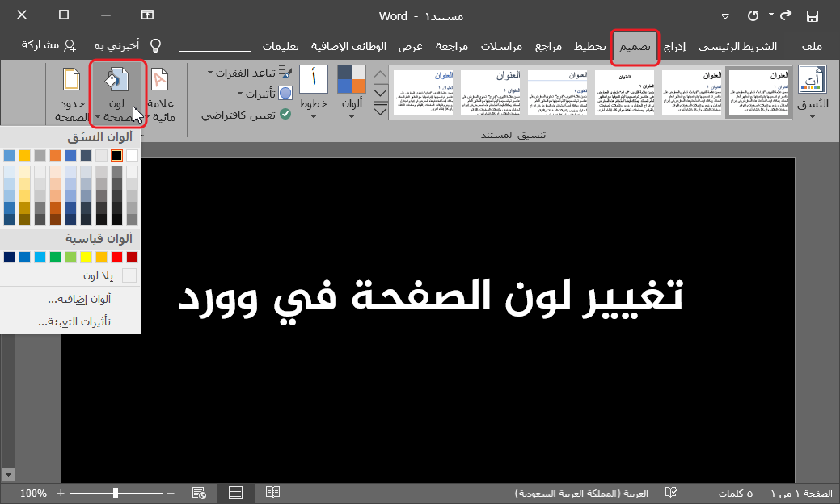Open the علامة مائية watermark button

coord(161,94)
